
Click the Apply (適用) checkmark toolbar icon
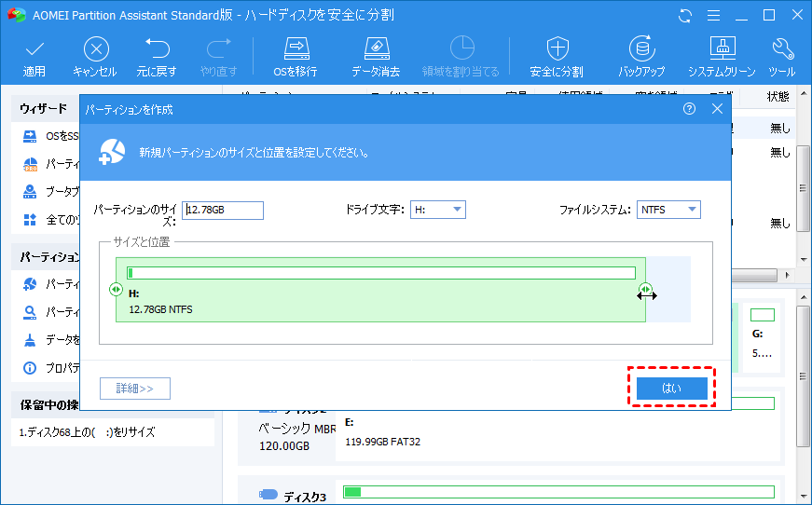pyautogui.click(x=34, y=50)
